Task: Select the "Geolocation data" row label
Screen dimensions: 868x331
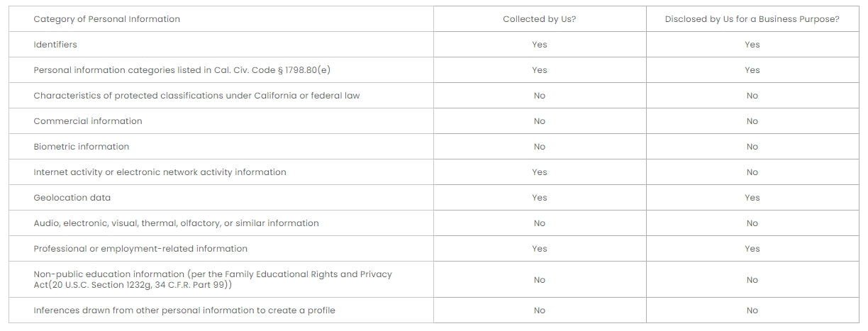Action: tap(72, 198)
